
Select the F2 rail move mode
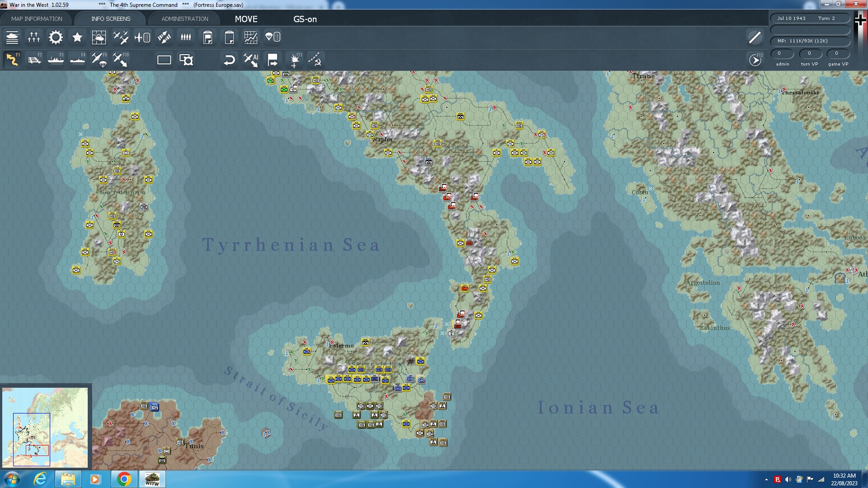tap(34, 60)
